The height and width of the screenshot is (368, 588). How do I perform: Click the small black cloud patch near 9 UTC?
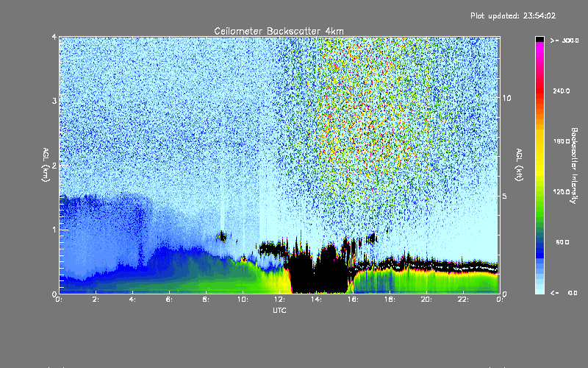(222, 236)
